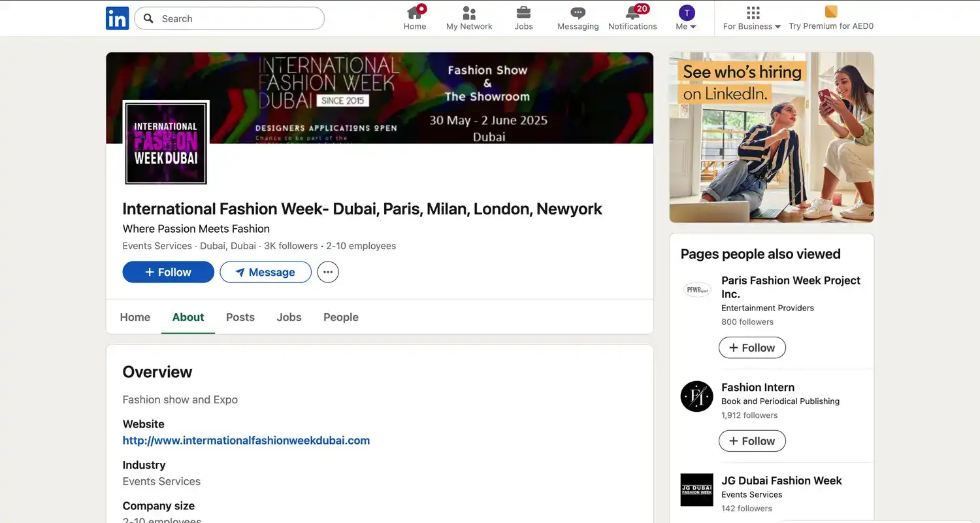
Task: Open the internationalfashionweekdubai.com website link
Action: 246,440
